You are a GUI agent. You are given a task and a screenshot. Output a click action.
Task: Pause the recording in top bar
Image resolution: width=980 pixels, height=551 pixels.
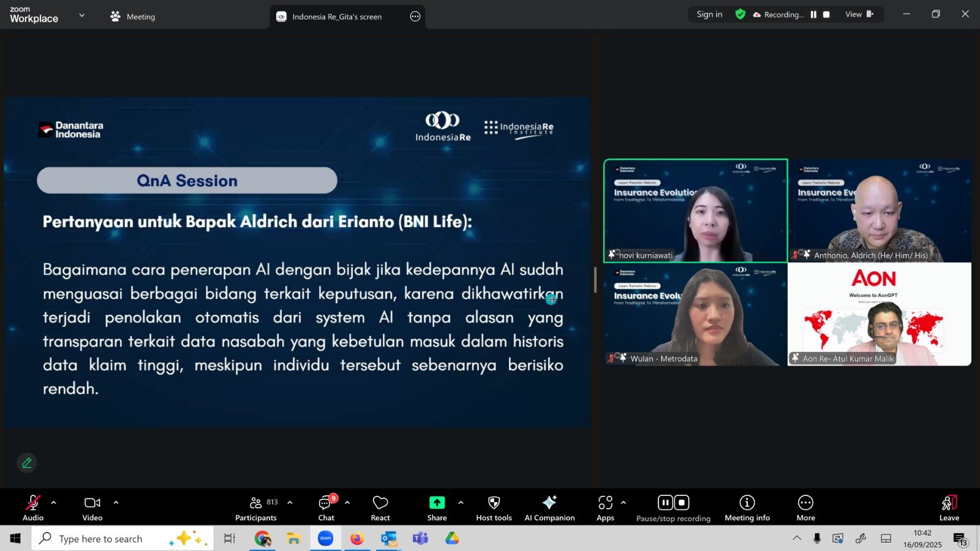coord(813,15)
